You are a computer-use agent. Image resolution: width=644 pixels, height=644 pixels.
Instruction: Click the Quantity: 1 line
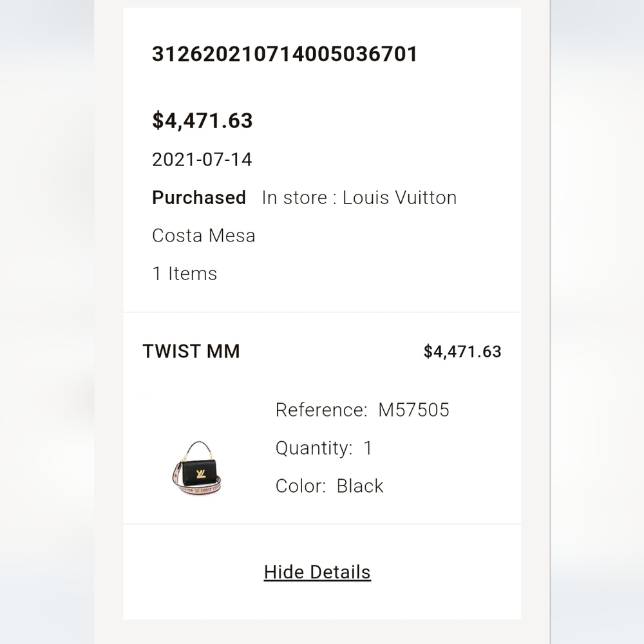[x=324, y=448]
